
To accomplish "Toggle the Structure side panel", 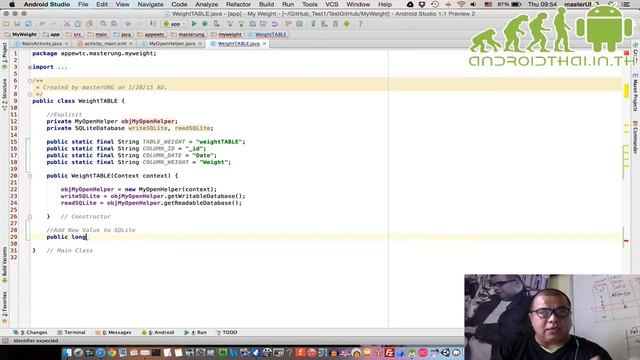I will pos(4,94).
